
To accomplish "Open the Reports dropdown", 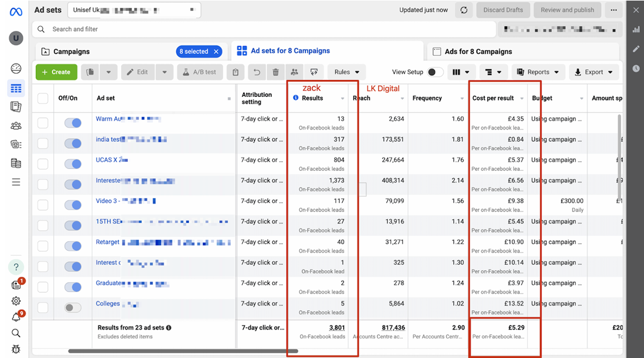I will [538, 72].
